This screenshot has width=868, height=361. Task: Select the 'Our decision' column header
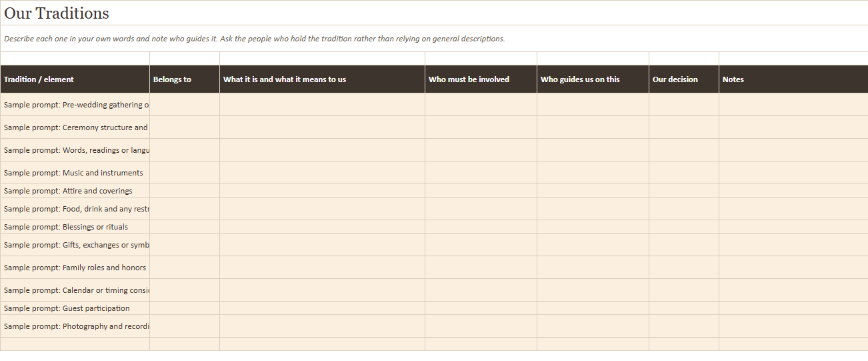click(684, 79)
